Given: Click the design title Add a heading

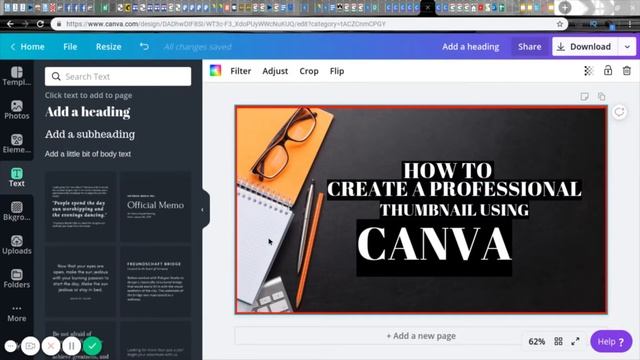Looking at the screenshot, I should tap(471, 47).
